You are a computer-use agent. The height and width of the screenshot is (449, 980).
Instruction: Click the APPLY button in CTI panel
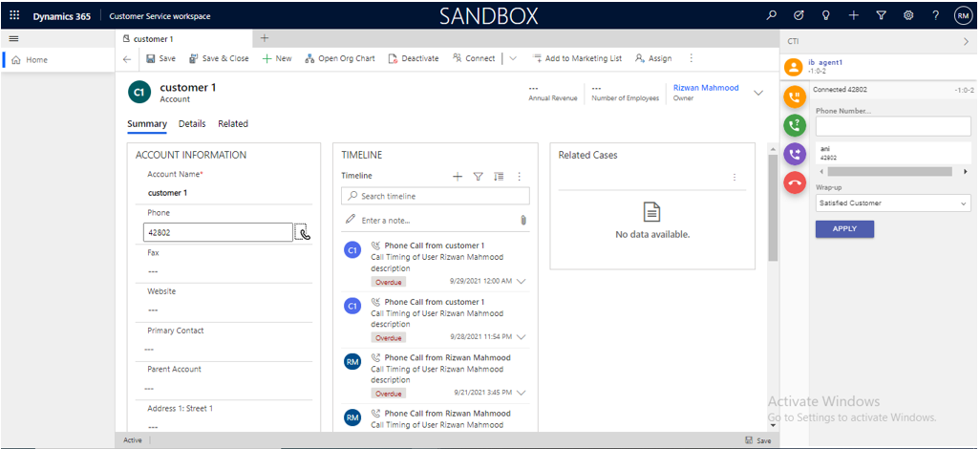pos(844,229)
